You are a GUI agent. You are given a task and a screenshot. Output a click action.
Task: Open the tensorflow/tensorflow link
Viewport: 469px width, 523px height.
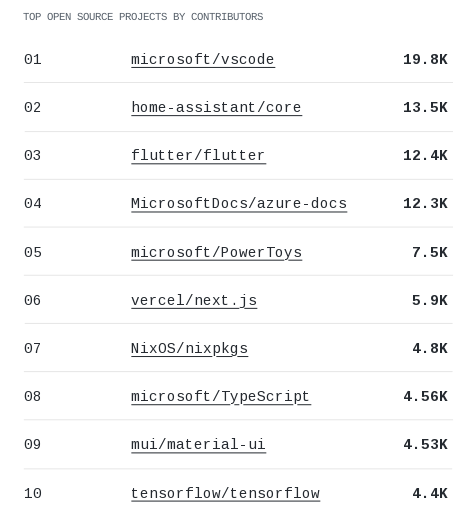click(x=225, y=493)
